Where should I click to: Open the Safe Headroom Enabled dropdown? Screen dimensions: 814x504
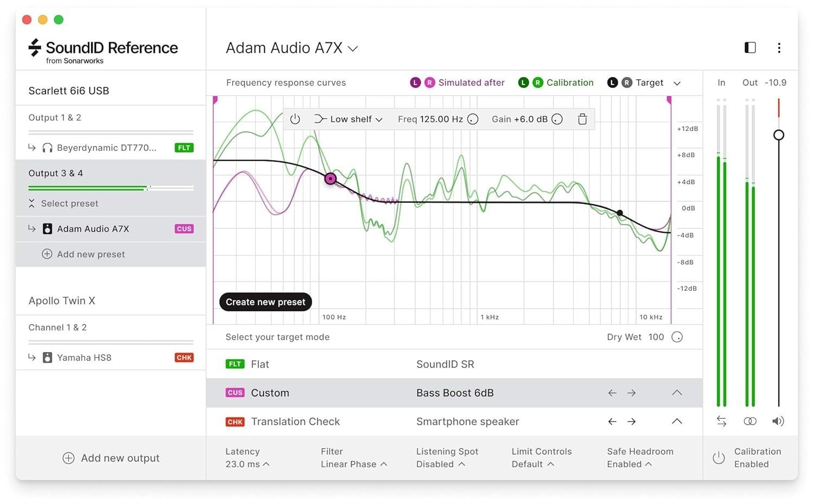(640, 458)
